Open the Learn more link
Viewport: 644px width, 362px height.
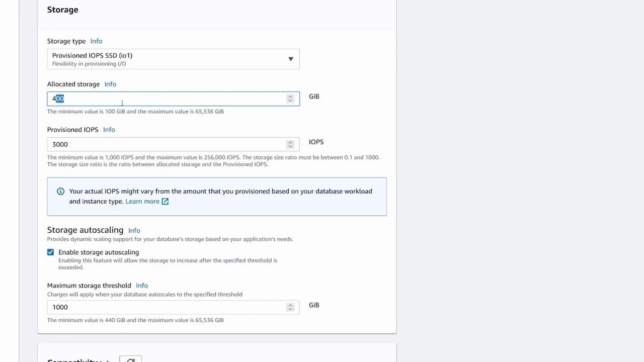pyautogui.click(x=142, y=202)
